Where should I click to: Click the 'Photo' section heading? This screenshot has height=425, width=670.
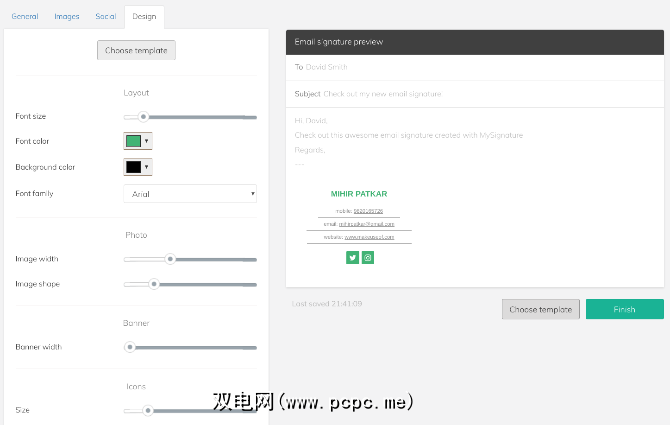(136, 235)
